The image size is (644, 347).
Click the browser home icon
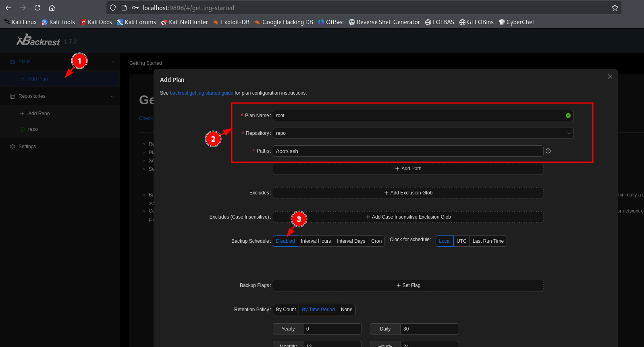[x=52, y=8]
